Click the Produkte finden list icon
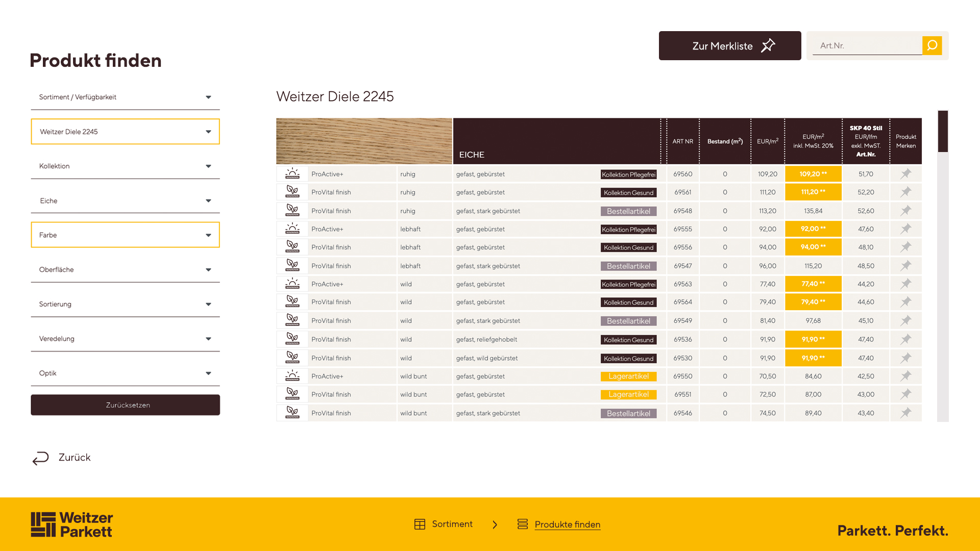 coord(523,524)
